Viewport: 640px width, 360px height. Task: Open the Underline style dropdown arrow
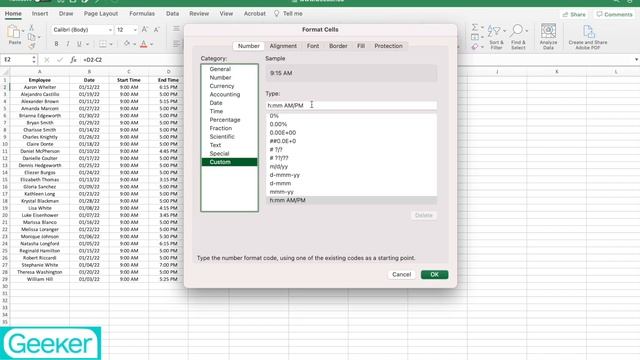(86, 44)
